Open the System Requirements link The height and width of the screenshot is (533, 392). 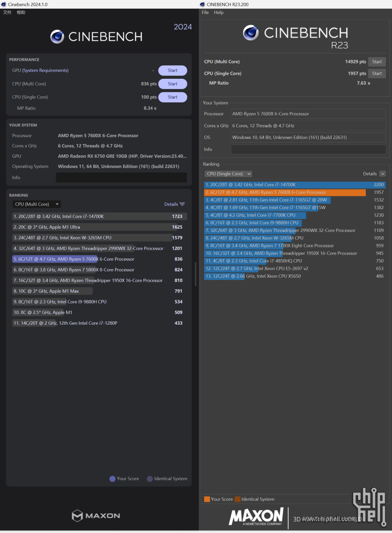click(x=45, y=70)
